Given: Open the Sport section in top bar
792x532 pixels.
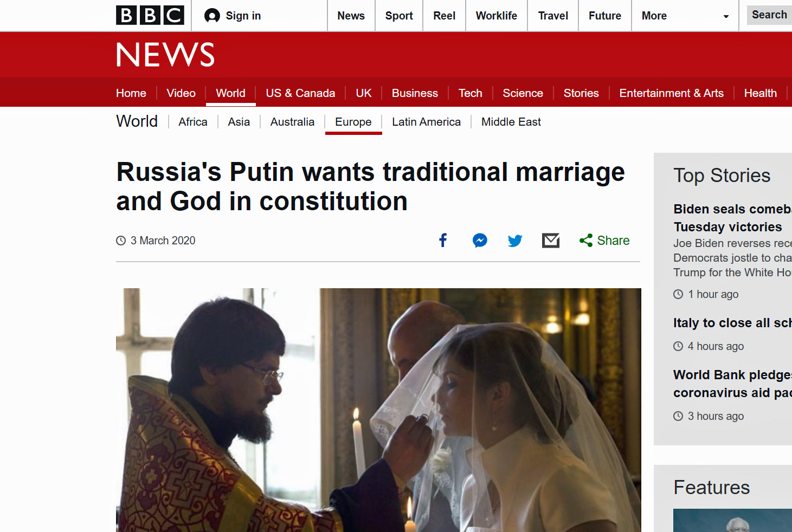Looking at the screenshot, I should 399,16.
